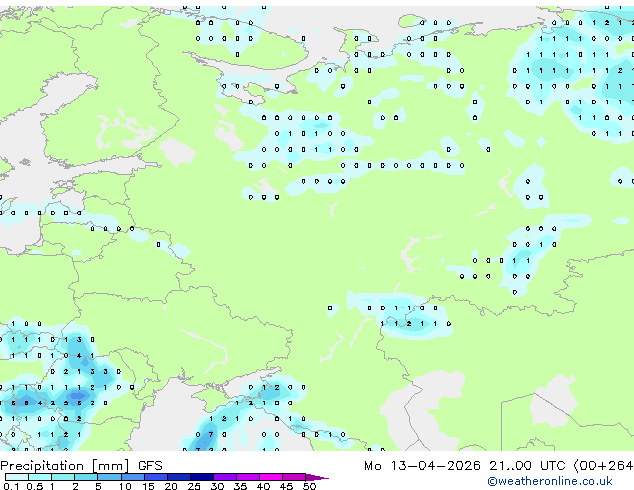
Task: Click the 25–30 mm navy legend swatch
Action: 202,477
